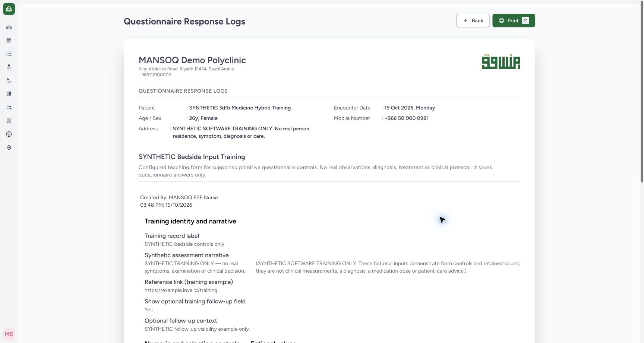Click 'SYNTHETIC bedside controls only' answer
This screenshot has height=343, width=644.
tap(184, 244)
